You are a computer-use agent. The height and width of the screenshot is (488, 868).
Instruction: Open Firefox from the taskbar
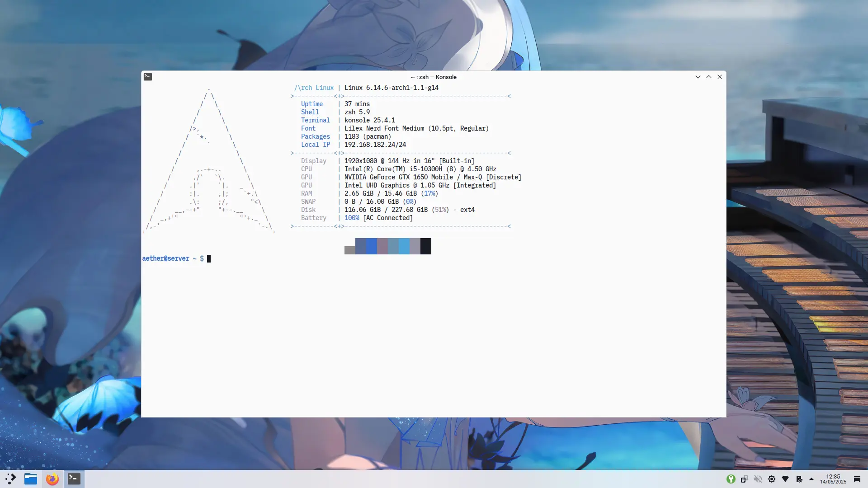tap(52, 479)
